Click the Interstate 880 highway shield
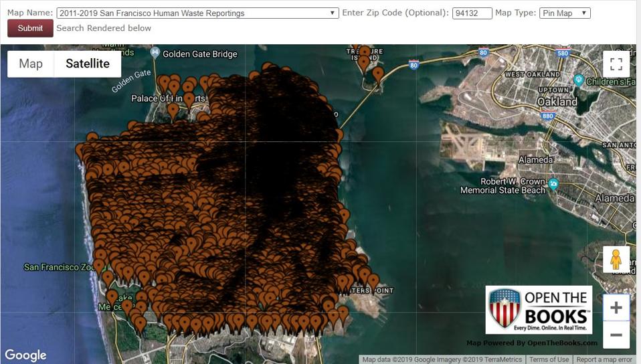The width and height of the screenshot is (641, 364). coord(548,116)
